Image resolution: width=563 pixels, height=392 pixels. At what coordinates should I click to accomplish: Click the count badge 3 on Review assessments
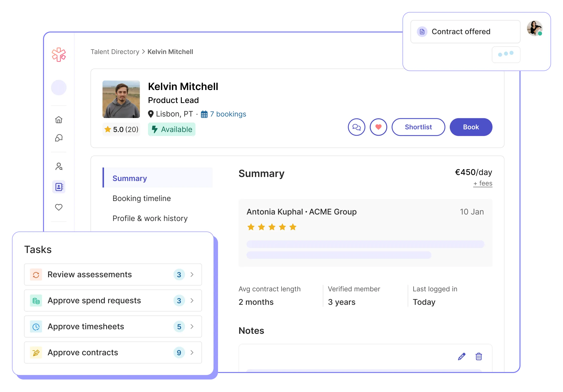[x=179, y=274]
